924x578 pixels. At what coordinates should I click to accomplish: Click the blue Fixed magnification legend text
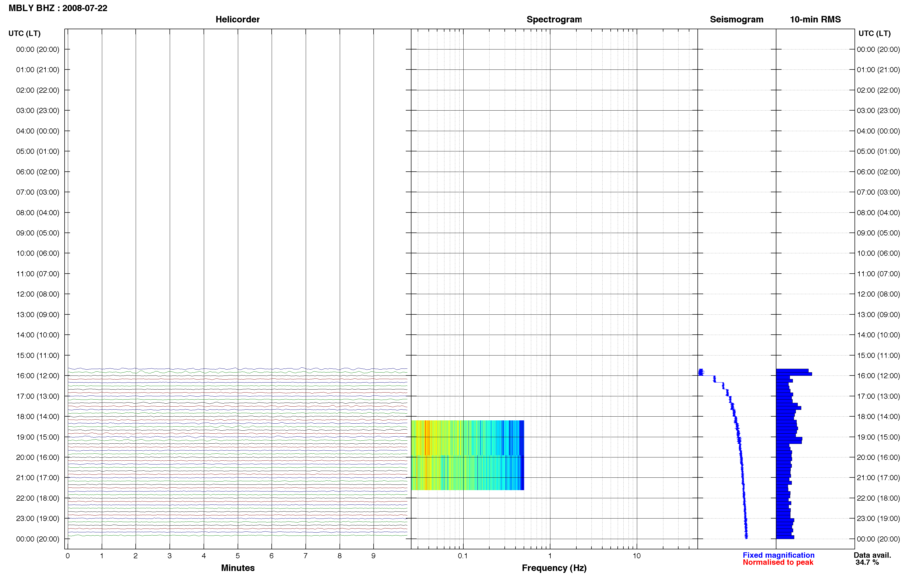[778, 555]
